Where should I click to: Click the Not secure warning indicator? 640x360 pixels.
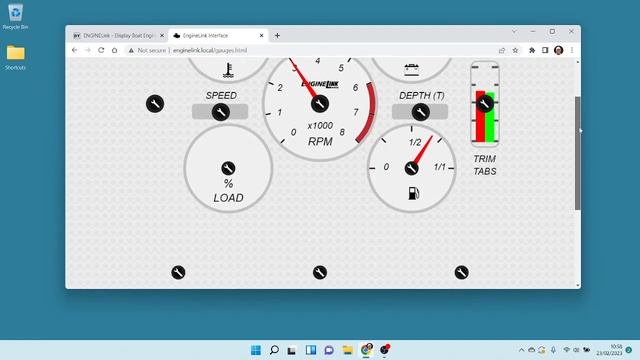tap(147, 50)
